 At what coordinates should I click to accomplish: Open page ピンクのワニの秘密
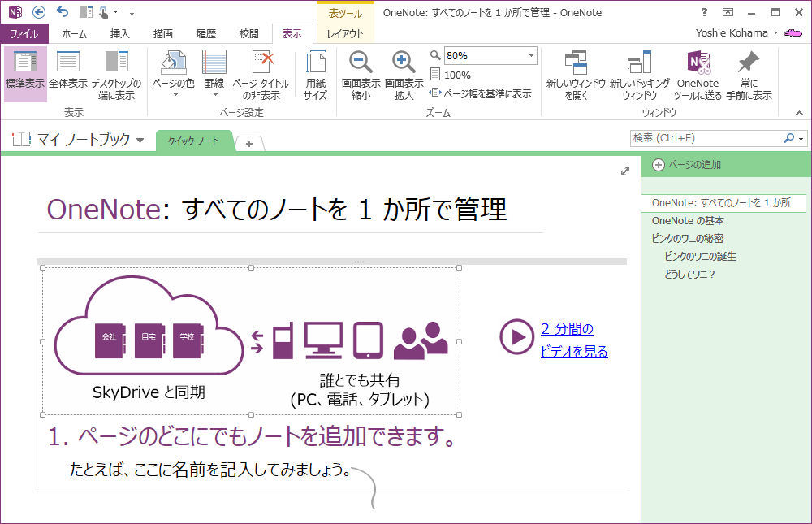pyautogui.click(x=687, y=238)
